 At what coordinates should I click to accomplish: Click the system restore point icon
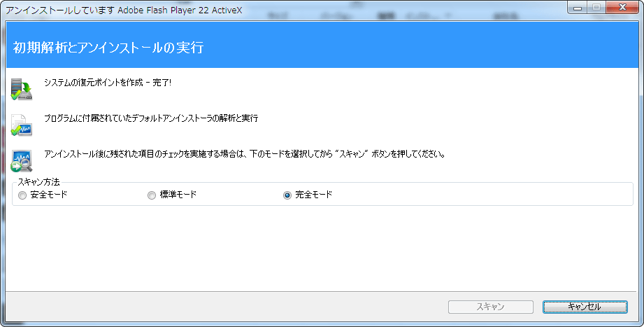pos(22,89)
